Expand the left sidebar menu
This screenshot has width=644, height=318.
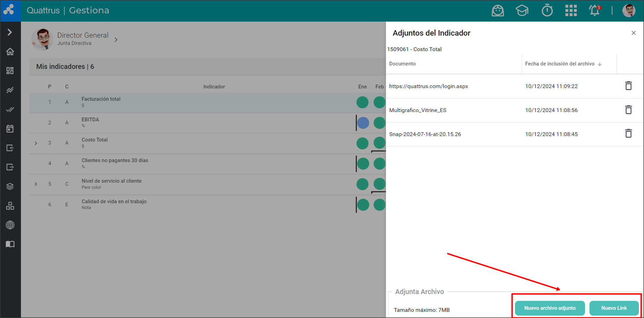(x=10, y=32)
